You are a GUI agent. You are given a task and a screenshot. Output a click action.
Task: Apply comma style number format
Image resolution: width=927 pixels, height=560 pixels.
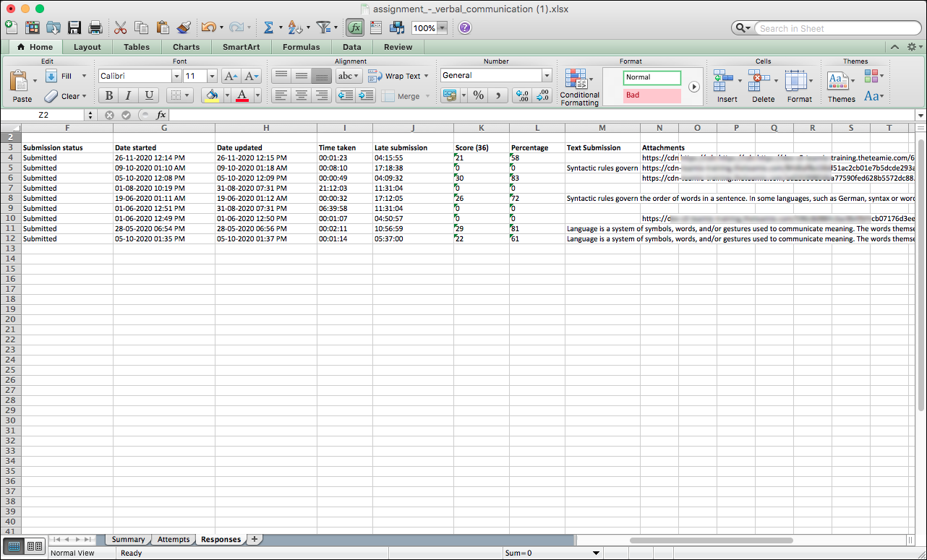tap(497, 95)
